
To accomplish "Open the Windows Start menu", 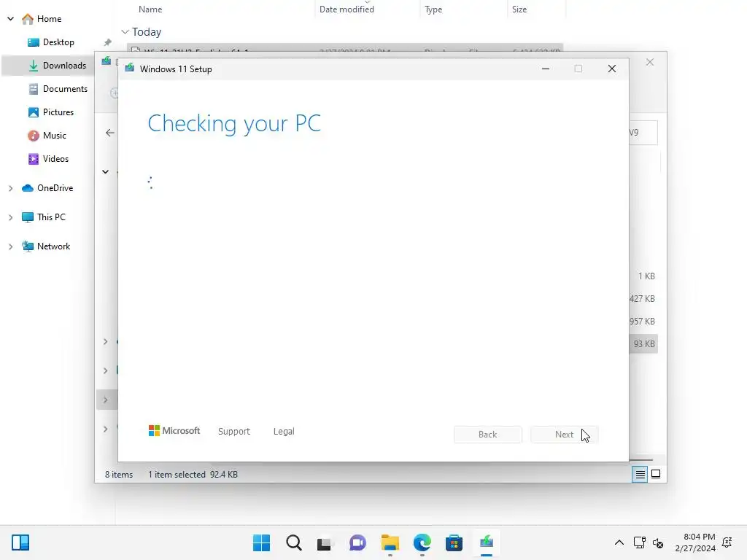I will point(262,542).
